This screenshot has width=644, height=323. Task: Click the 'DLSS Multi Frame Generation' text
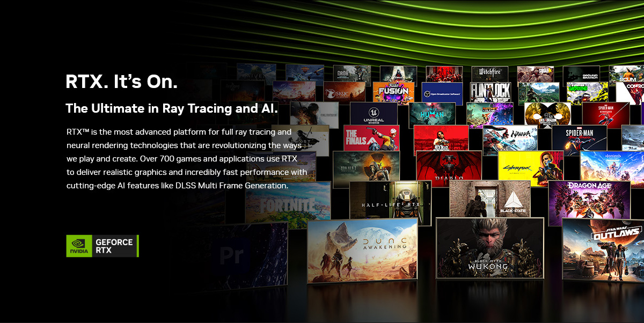[232, 186]
